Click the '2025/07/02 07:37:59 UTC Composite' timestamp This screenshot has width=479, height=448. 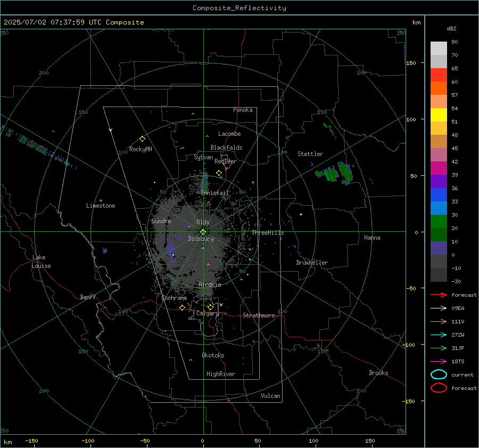(x=73, y=22)
